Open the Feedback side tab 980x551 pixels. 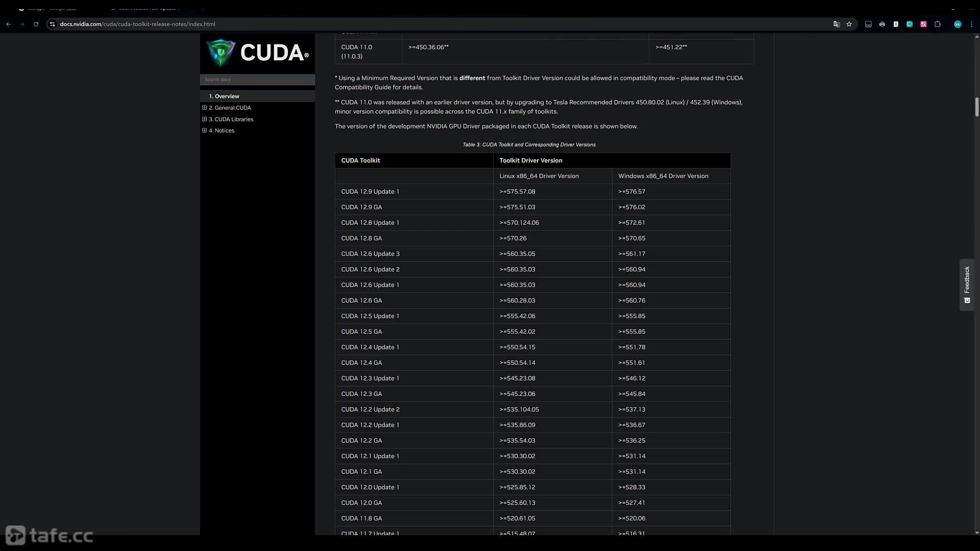click(967, 285)
